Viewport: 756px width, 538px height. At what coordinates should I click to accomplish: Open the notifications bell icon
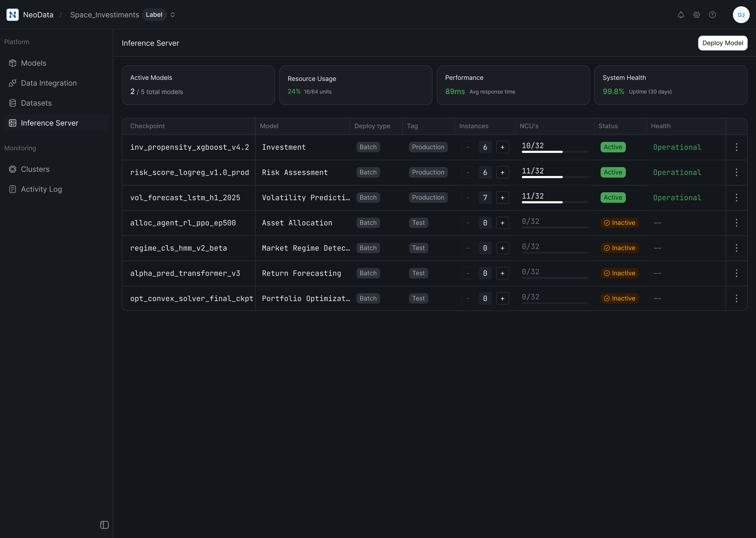pos(681,15)
